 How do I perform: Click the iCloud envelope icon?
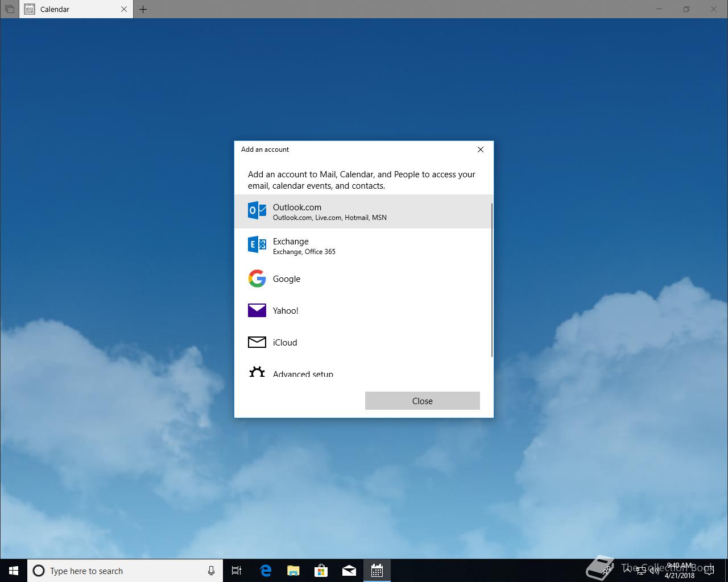pyautogui.click(x=257, y=342)
